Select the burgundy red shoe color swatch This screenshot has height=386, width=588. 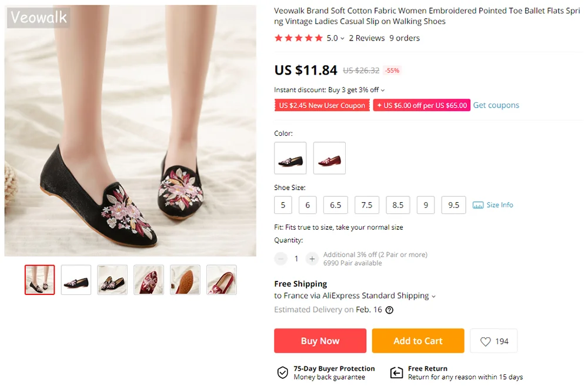click(329, 158)
